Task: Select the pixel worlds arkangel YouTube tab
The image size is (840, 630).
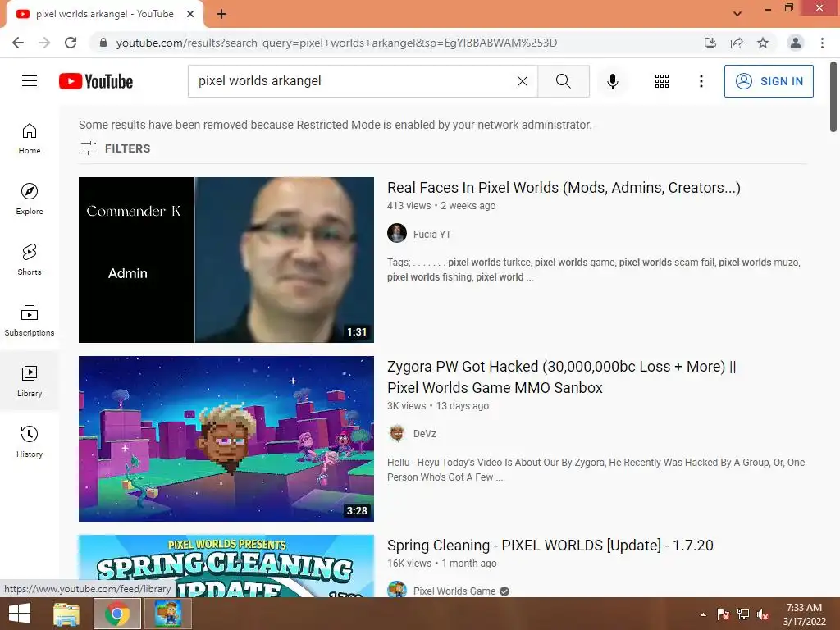Action: [104, 14]
